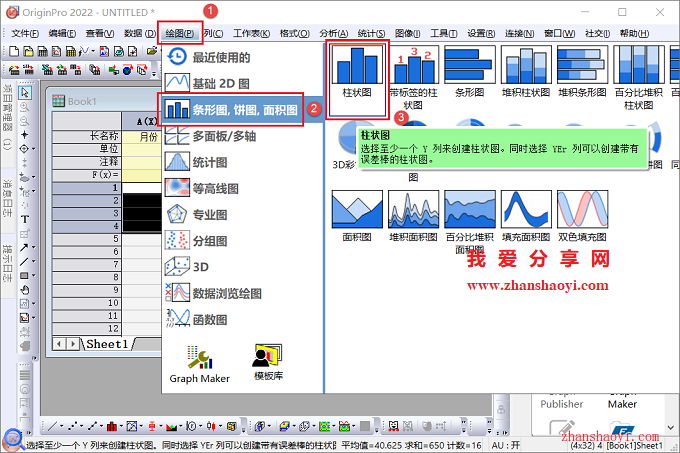Open the 函数图 function plot category

pyautogui.click(x=242, y=319)
